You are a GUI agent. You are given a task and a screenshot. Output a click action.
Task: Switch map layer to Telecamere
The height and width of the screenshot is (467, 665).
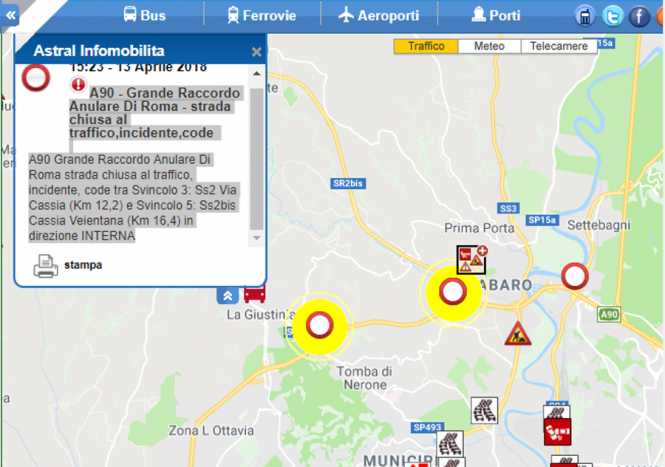click(x=558, y=46)
